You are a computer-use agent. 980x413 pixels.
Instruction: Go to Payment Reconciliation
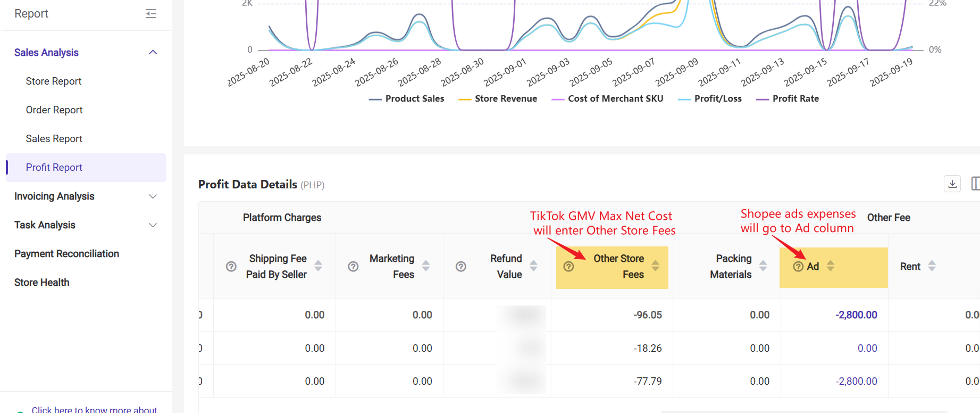click(66, 254)
